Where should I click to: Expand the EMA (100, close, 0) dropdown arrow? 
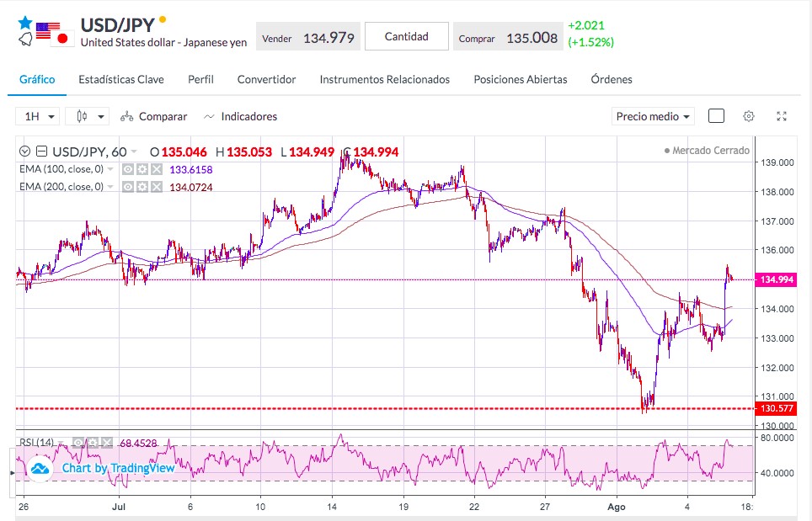110,169
